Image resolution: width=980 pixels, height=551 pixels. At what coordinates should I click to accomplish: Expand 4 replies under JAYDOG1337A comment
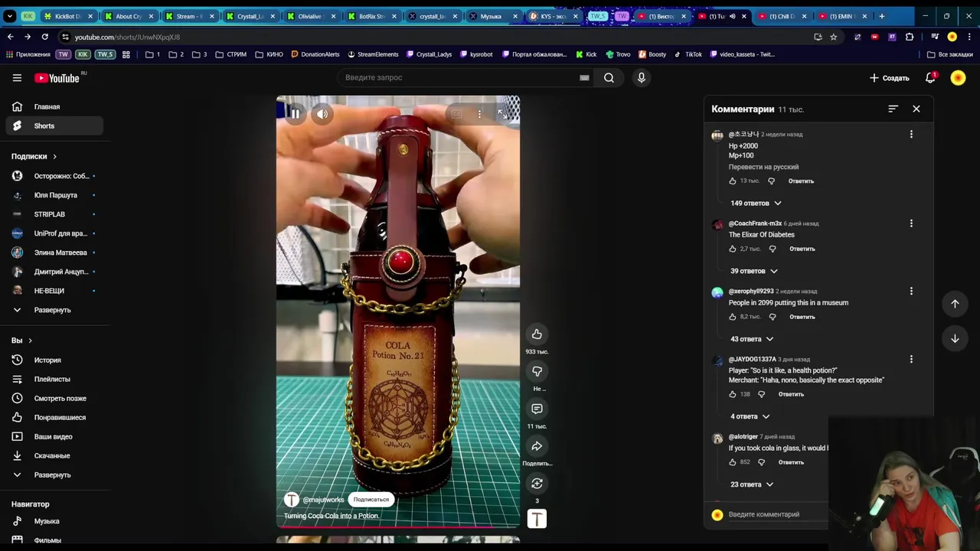(750, 416)
